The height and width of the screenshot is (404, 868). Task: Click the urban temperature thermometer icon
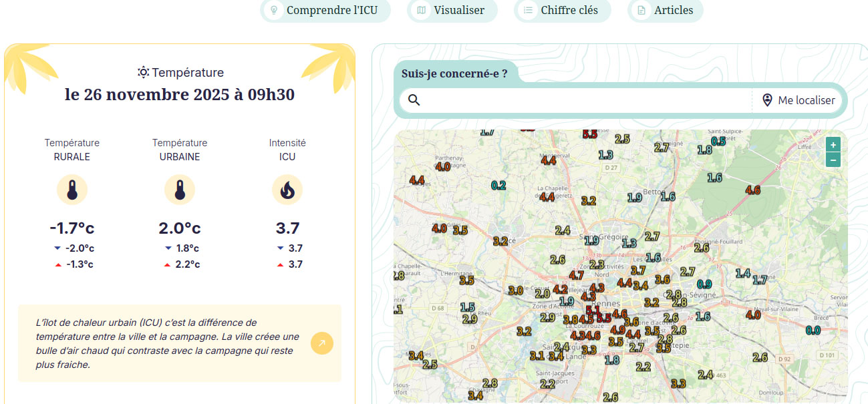tap(180, 190)
